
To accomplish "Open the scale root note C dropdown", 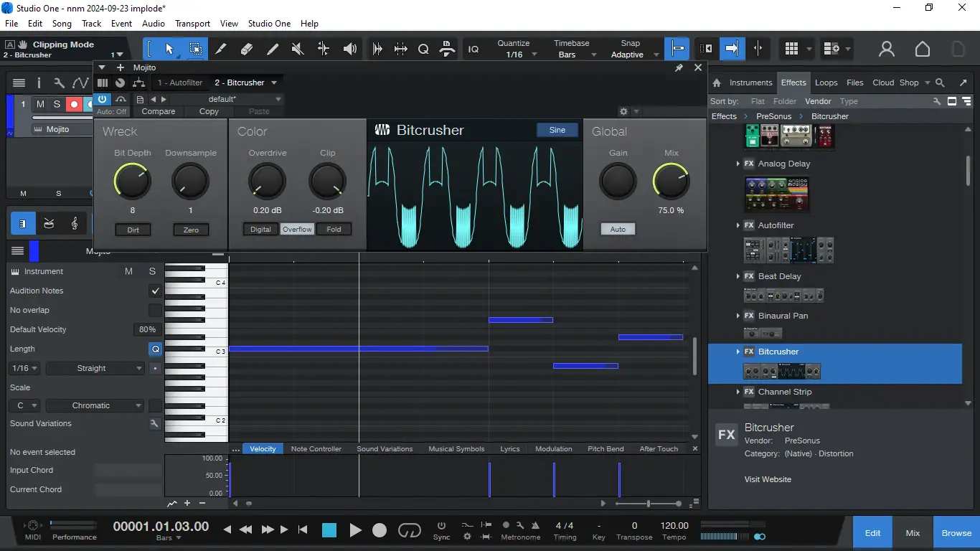I will click(26, 405).
